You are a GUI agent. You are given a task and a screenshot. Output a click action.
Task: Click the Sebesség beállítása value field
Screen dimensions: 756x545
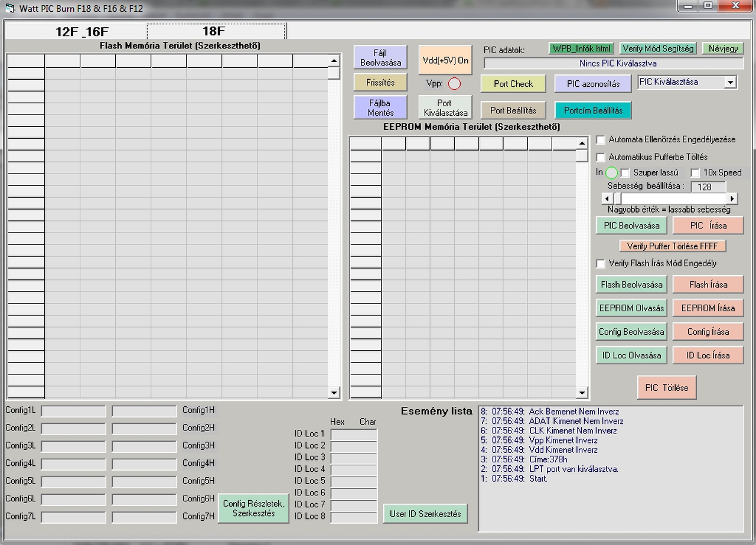(708, 187)
